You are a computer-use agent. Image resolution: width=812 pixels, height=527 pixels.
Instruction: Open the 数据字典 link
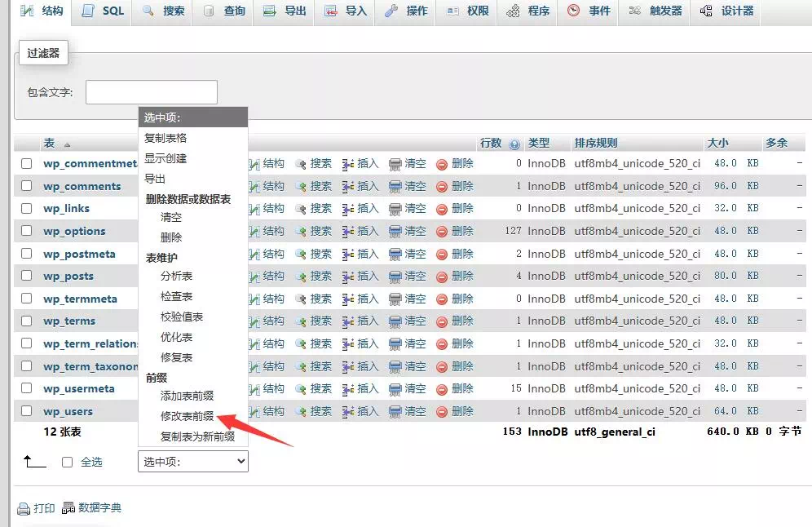tap(91, 507)
